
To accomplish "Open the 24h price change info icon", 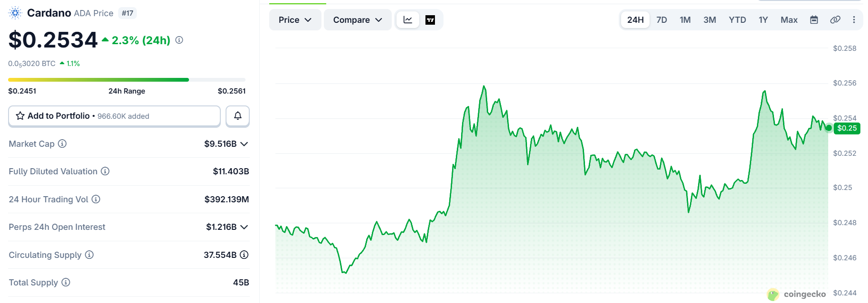I will [179, 40].
